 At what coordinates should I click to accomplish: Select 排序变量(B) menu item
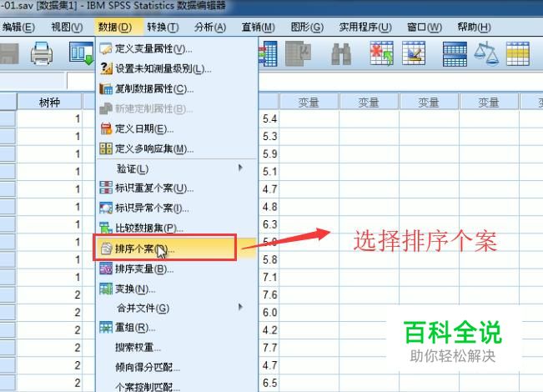click(x=177, y=269)
